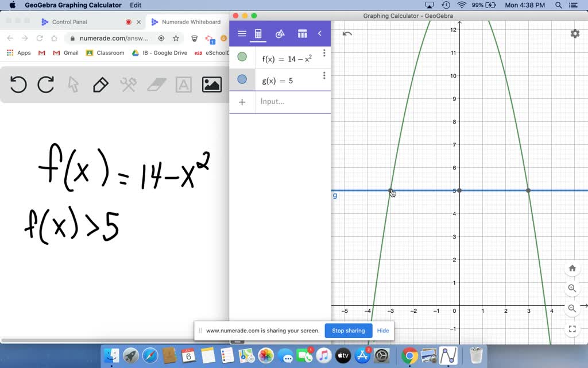
Task: Open the whiteboard Text tool
Action: point(183,84)
